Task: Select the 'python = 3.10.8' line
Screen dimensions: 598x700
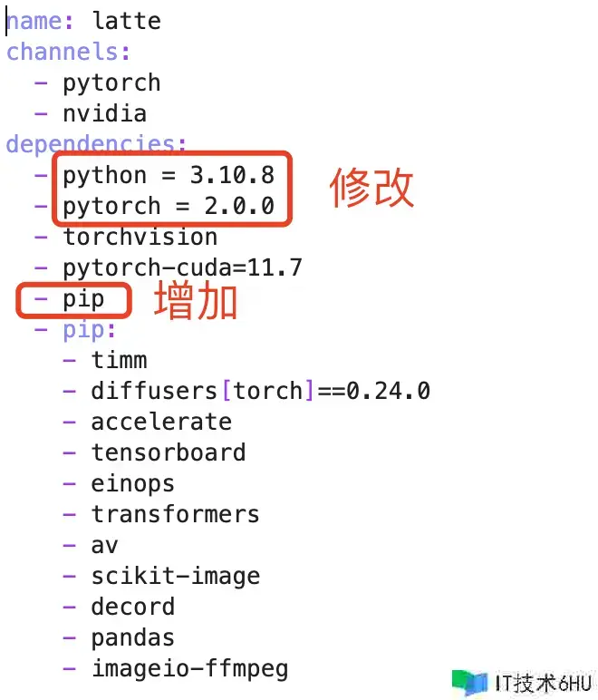Action: (168, 174)
